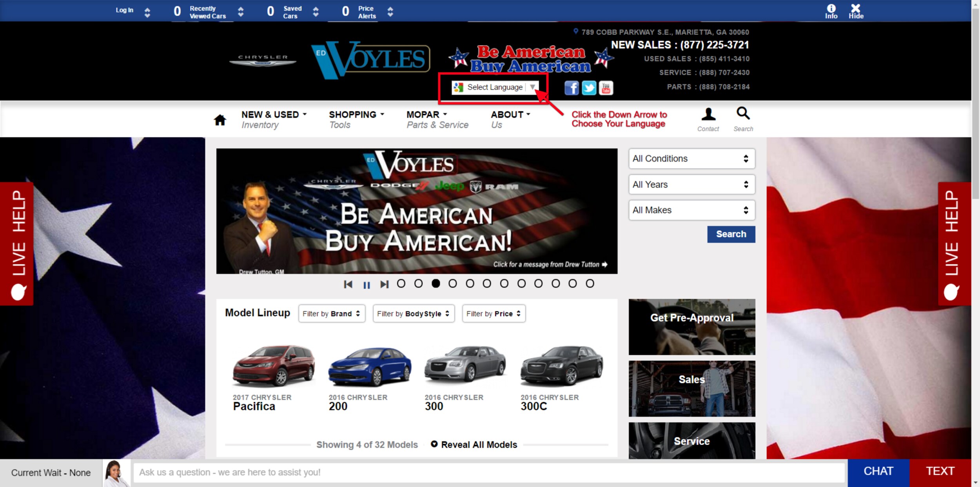The image size is (980, 487).
Task: Click the Reveal All Models circle icon
Action: [434, 444]
